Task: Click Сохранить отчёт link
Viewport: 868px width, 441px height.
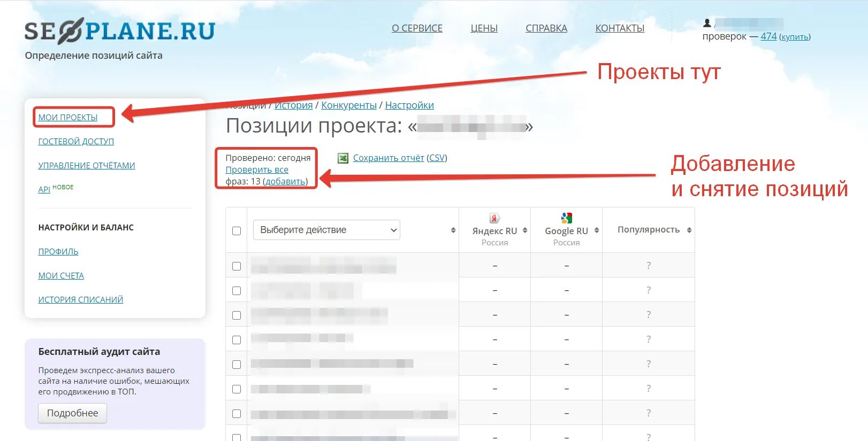Action: coord(389,158)
